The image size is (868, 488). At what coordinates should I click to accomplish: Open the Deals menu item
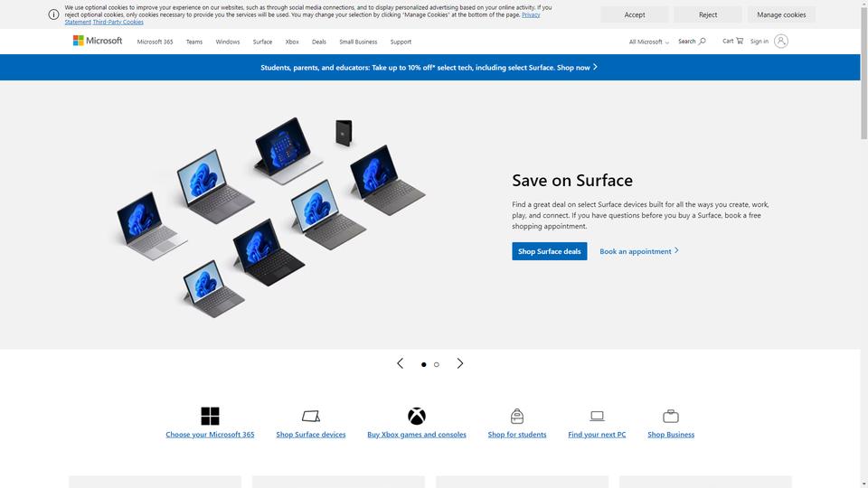click(x=319, y=42)
